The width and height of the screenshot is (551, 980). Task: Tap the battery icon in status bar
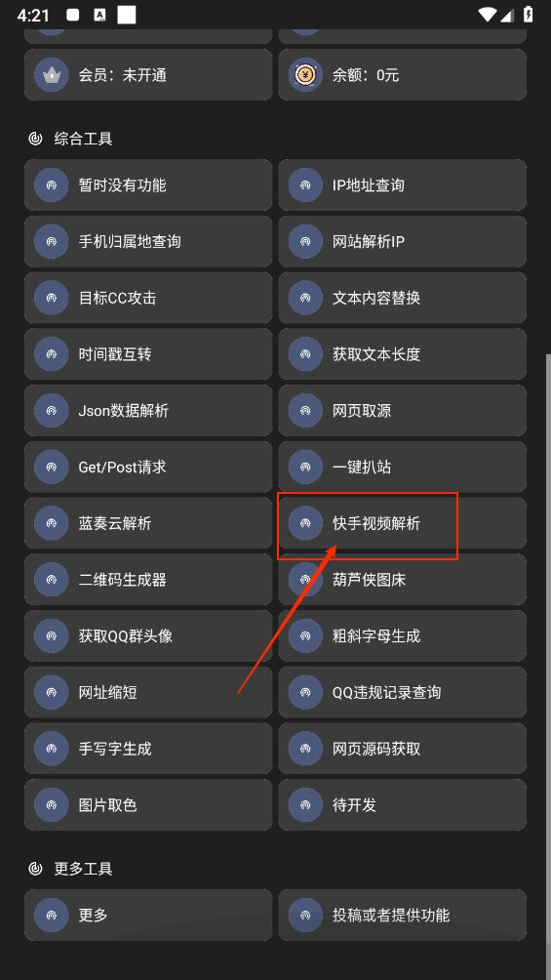[x=529, y=15]
